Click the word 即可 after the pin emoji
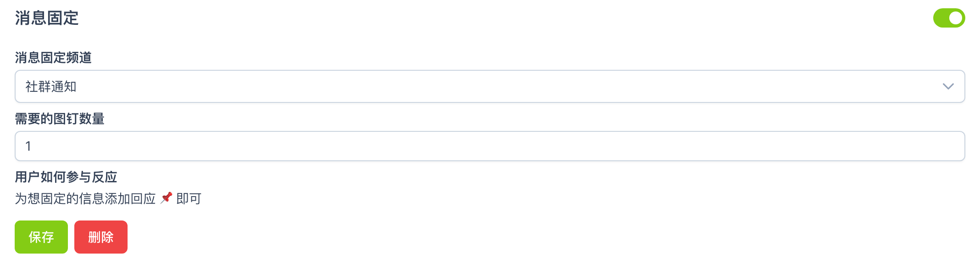 click(189, 198)
